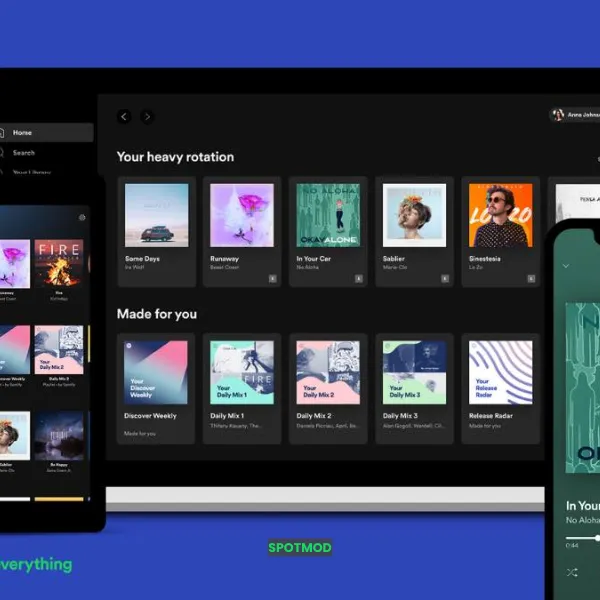
Task: Open the Daily Mix 1 playlist
Action: coord(242,388)
